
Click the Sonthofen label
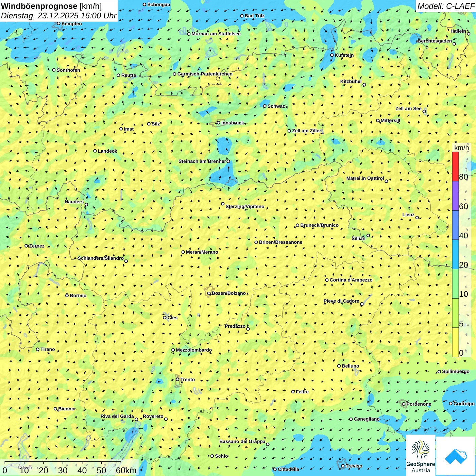pyautogui.click(x=68, y=70)
